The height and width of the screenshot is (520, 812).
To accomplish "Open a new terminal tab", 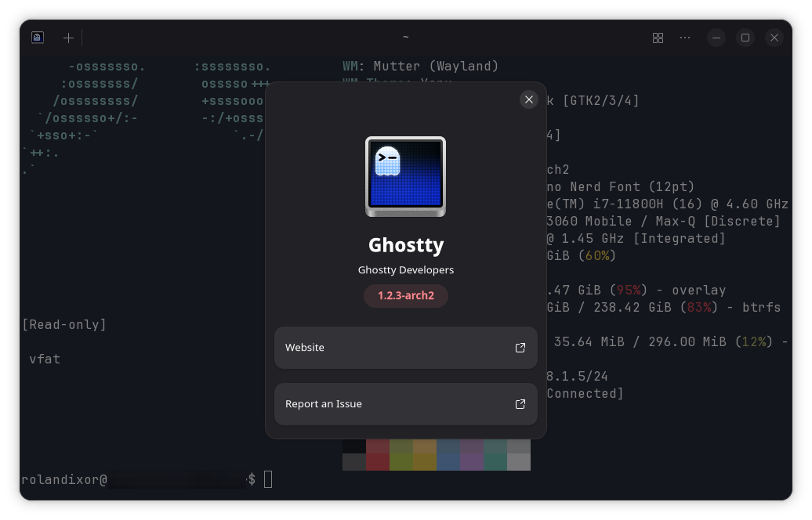I will [x=68, y=37].
